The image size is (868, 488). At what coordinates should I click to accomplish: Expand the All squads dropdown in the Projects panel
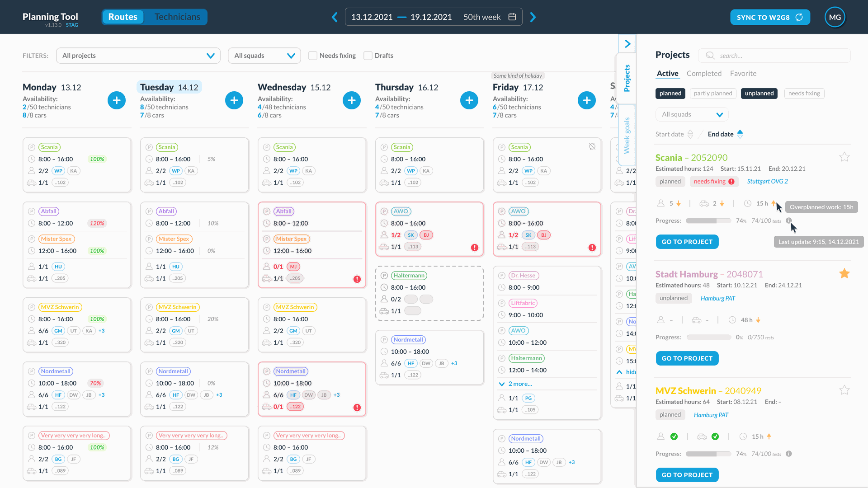692,114
